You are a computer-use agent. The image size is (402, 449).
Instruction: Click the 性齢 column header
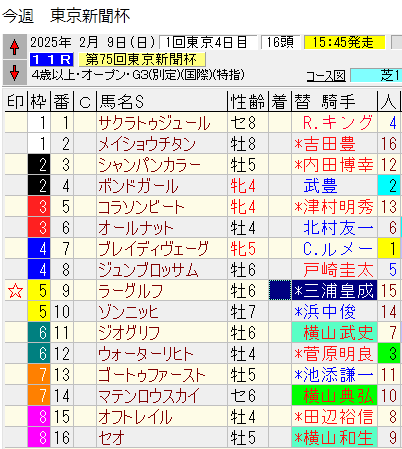coord(248,102)
